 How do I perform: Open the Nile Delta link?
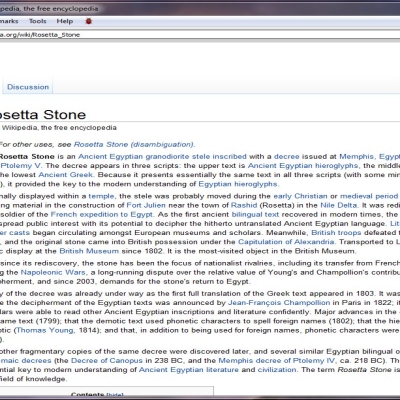(x=338, y=205)
